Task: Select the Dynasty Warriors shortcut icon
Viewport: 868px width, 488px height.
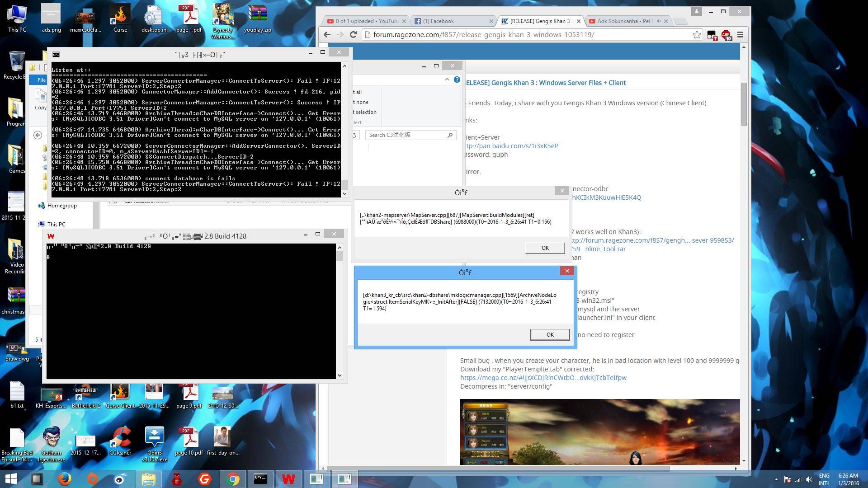Action: [223, 21]
